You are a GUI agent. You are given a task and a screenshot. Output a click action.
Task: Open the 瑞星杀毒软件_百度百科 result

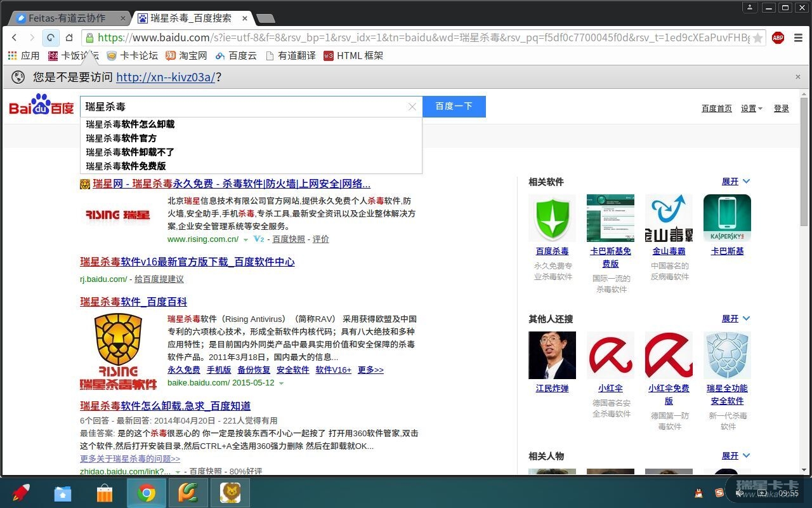pos(134,302)
